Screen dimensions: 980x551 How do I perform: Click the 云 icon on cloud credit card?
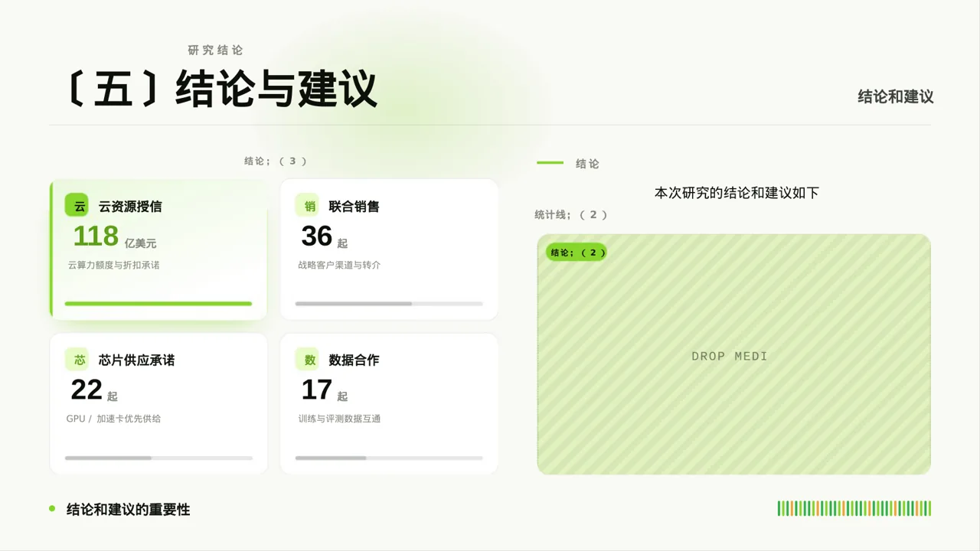pyautogui.click(x=77, y=206)
